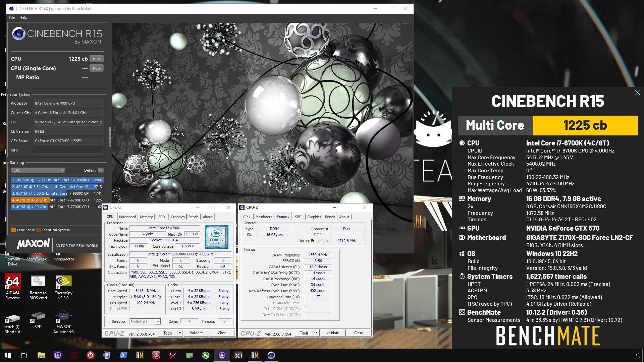The image size is (644, 362).
Task: Click the second BenchMate BM taskbar icon
Action: click(x=255, y=355)
